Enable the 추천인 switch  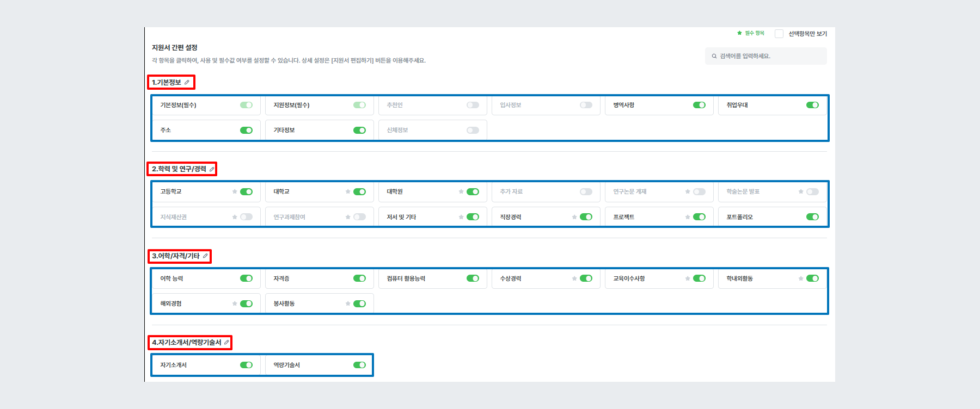coord(473,105)
